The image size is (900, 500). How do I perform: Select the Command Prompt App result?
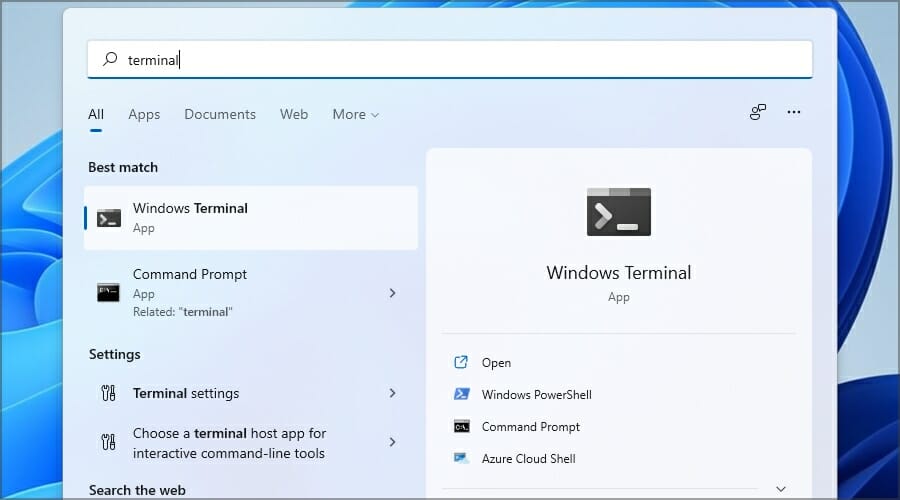point(251,293)
